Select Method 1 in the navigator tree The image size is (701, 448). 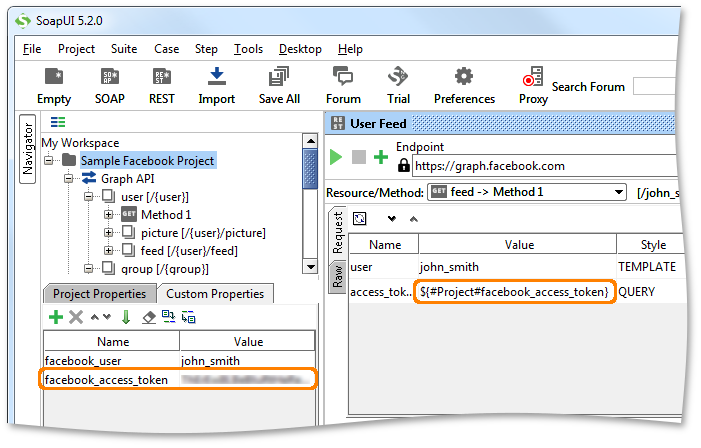point(166,215)
